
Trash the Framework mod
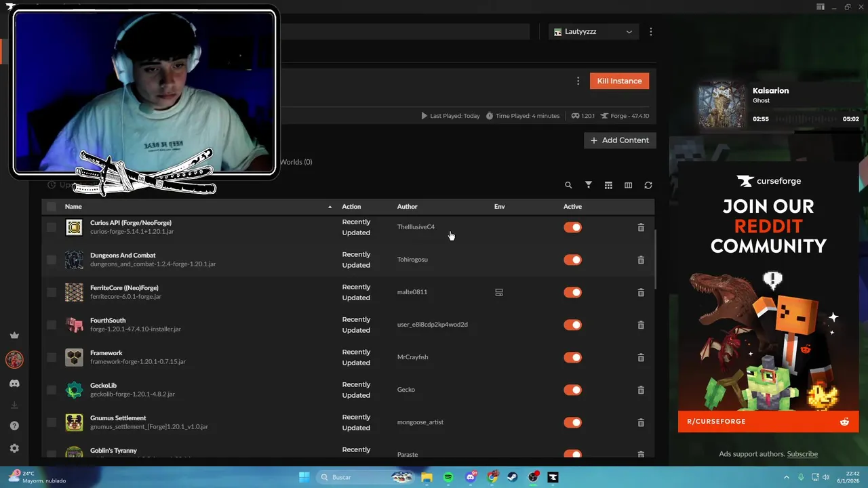(x=641, y=358)
